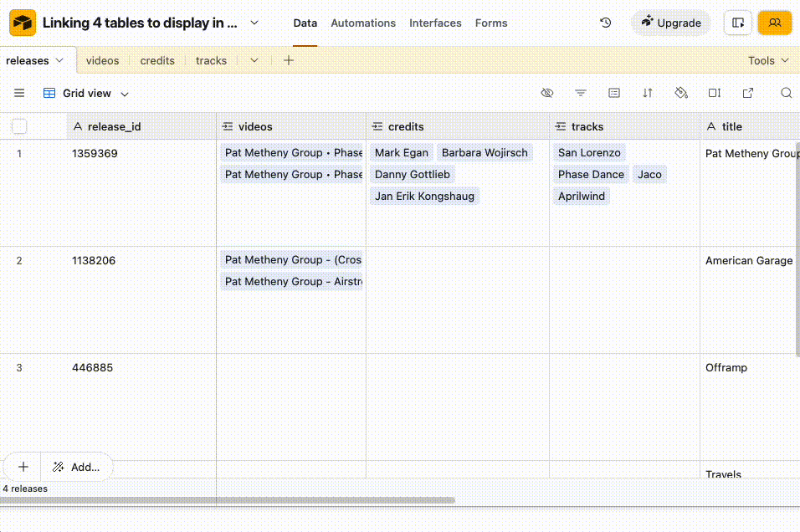Open the videos table tab

(103, 60)
